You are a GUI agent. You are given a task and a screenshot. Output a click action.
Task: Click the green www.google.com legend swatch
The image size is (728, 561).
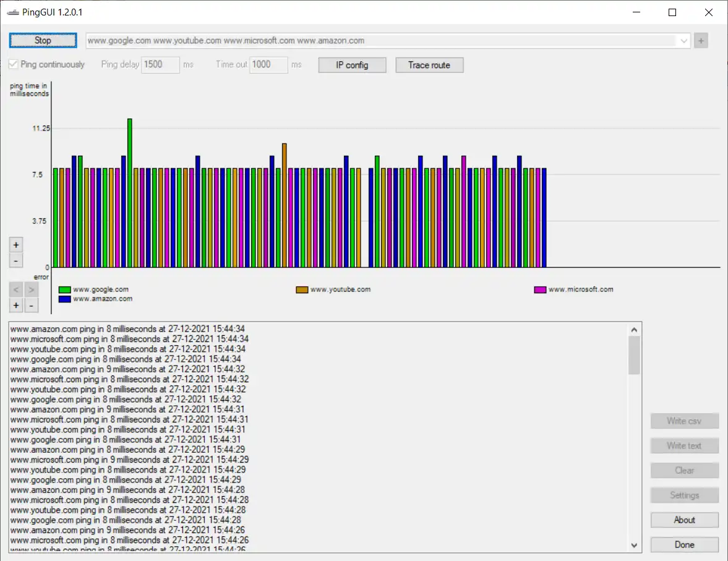(x=64, y=290)
